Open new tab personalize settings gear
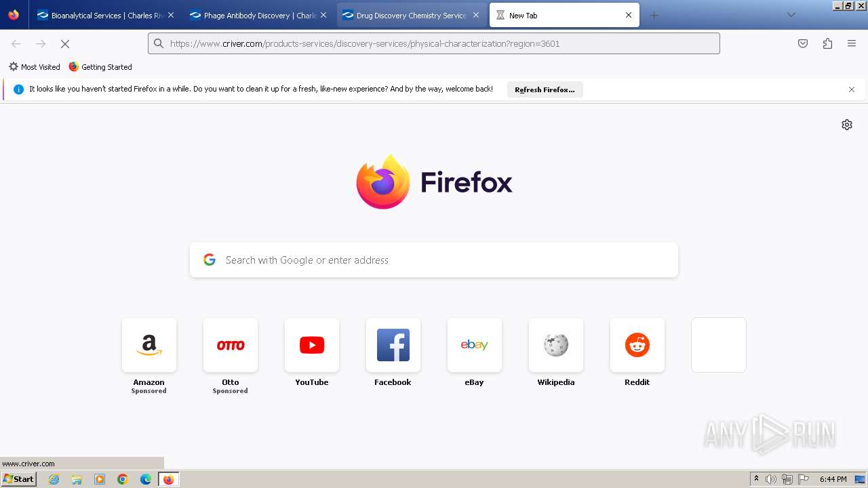 pos(847,125)
